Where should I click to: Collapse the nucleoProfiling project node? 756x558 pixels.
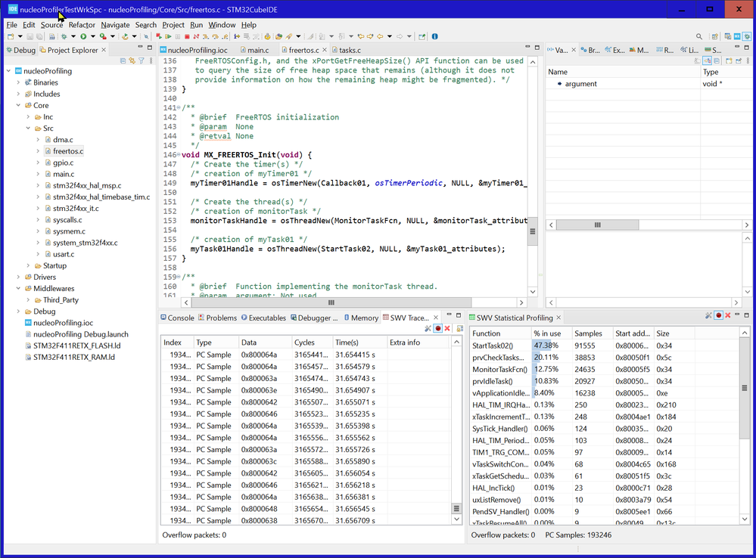[8, 71]
